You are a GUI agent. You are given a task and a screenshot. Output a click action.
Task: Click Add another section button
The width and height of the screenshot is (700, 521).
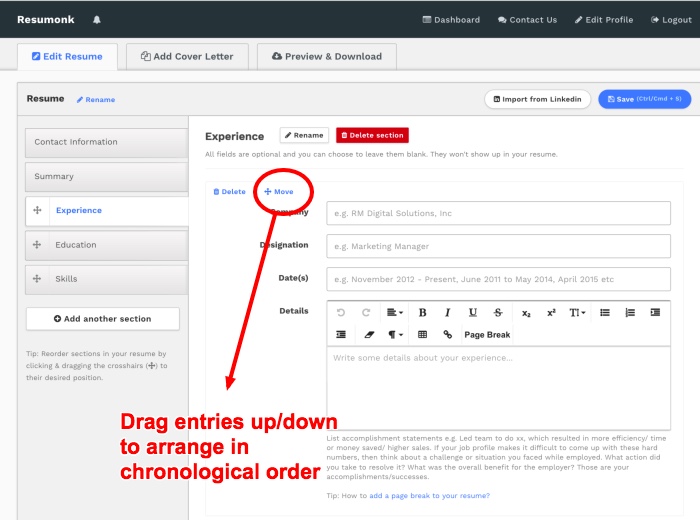[x=103, y=319]
